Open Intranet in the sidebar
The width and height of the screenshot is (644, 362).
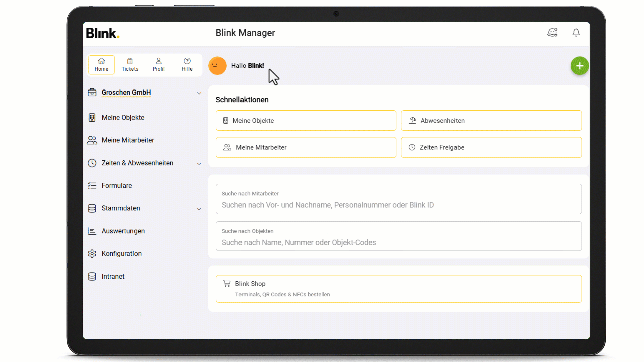click(113, 277)
